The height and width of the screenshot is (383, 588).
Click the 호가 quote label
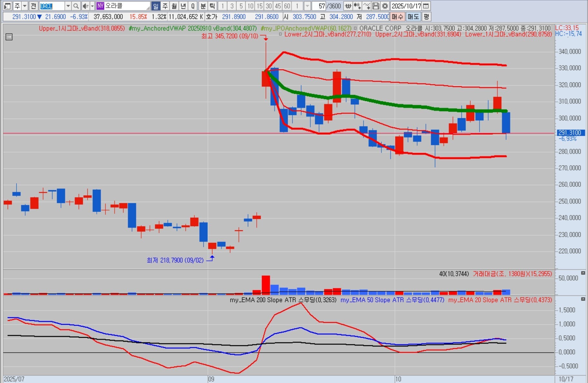pyautogui.click(x=212, y=17)
